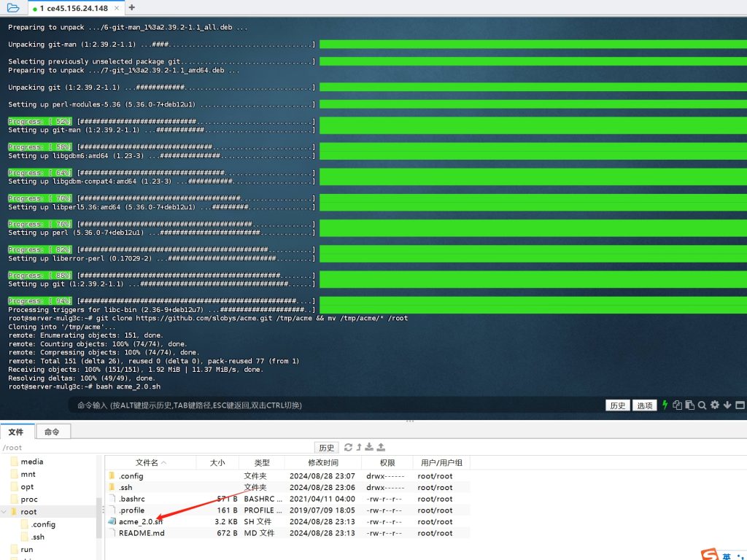Click MD 文件 type cell

(259, 533)
